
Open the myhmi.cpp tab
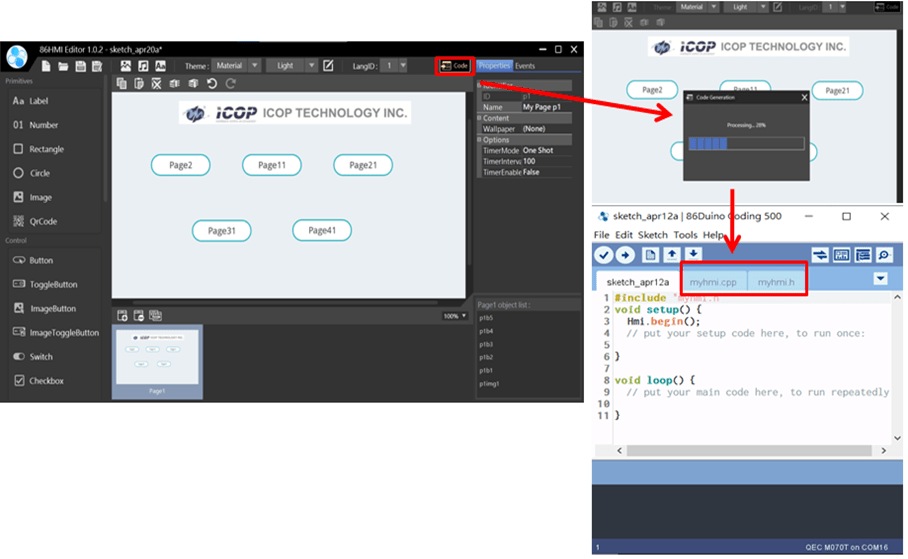click(714, 282)
